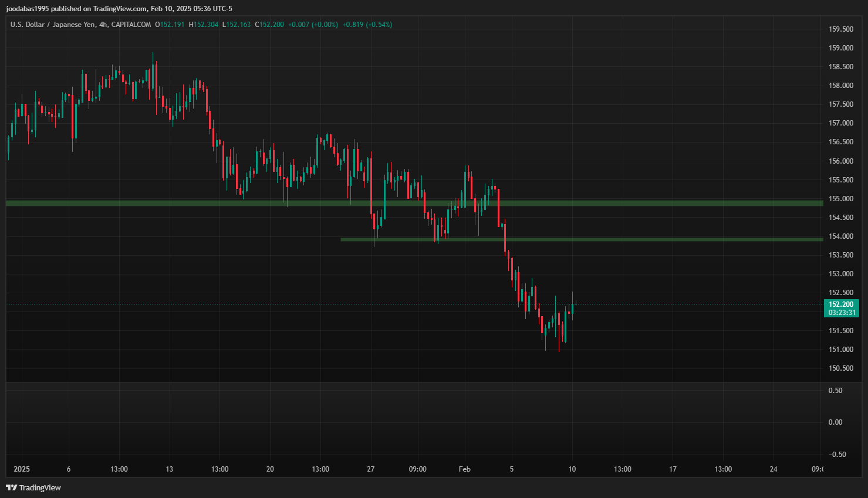Click the 159.500 price axis label
The image size is (868, 498).
(x=840, y=29)
